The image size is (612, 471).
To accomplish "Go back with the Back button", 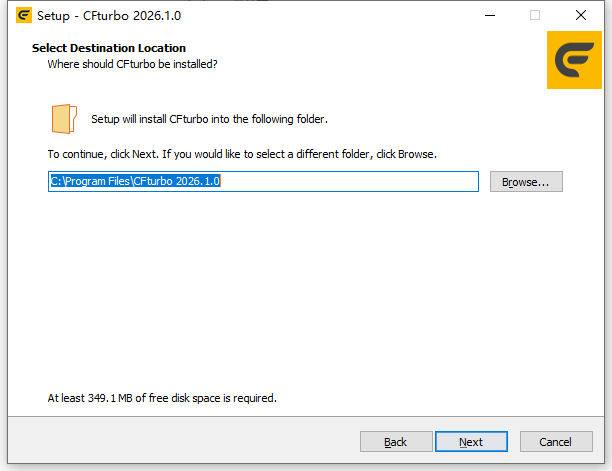I will [395, 442].
